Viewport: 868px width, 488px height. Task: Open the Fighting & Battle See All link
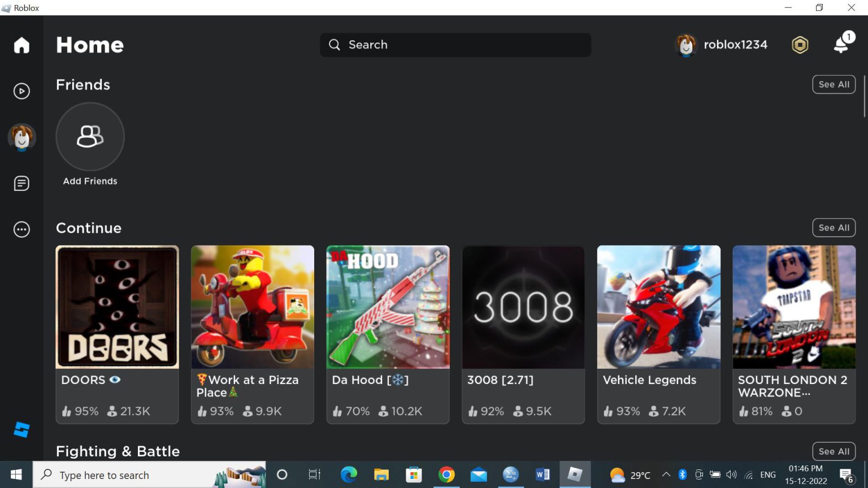coord(834,451)
